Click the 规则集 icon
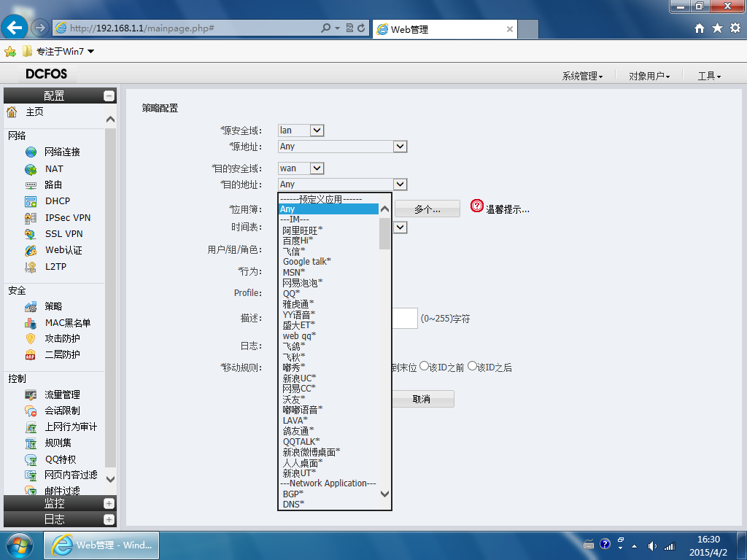Viewport: 747px width, 560px height. (x=31, y=443)
